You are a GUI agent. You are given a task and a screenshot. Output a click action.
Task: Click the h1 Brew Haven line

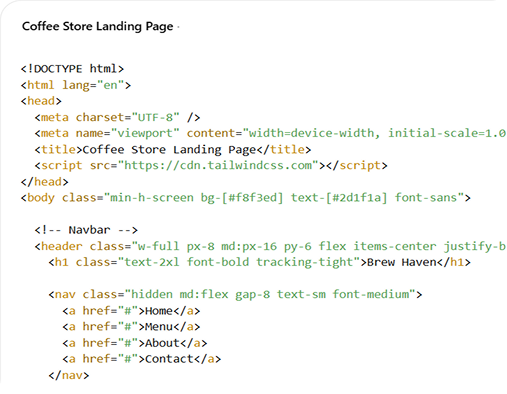(x=260, y=262)
